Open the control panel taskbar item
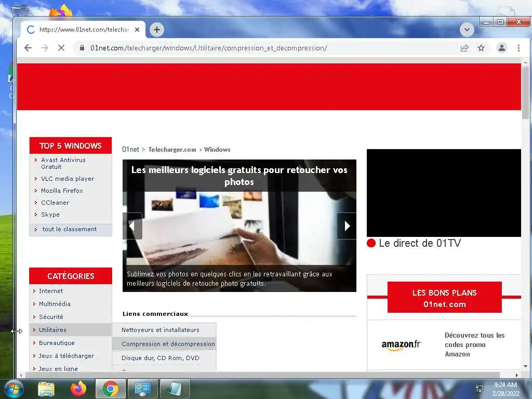This screenshot has width=532, height=399. (x=142, y=389)
